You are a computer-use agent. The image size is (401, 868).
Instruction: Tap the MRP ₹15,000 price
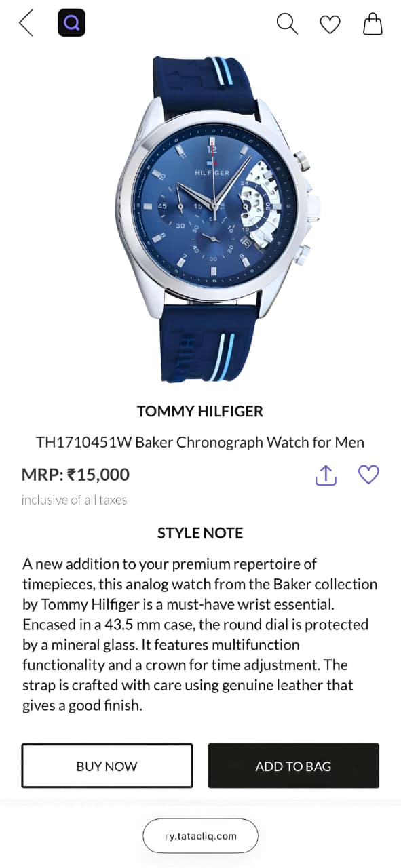point(75,475)
